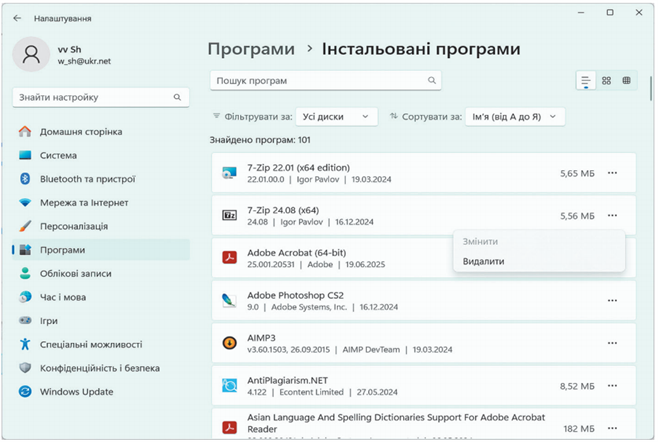
Task: Open more options for AIMP3
Action: (612, 343)
